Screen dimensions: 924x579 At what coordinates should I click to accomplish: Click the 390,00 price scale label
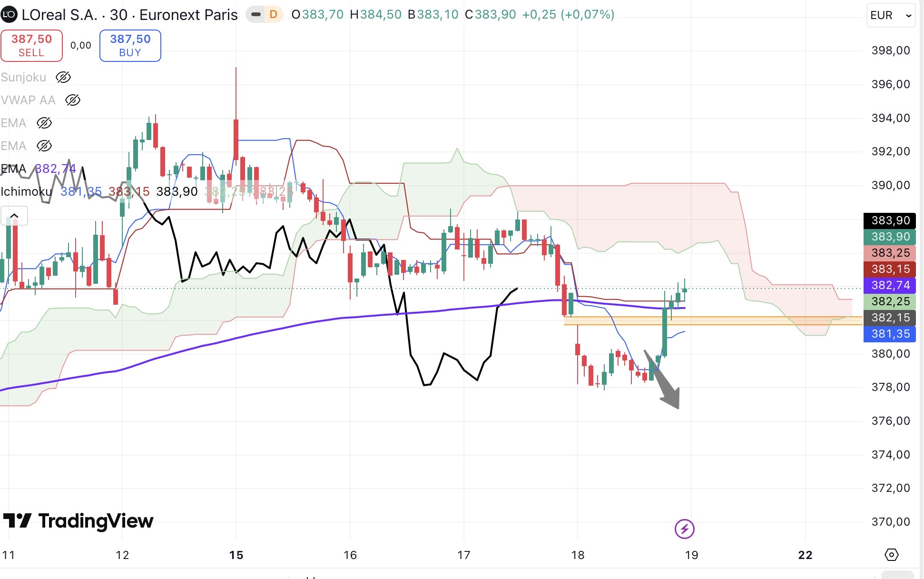coord(891,185)
